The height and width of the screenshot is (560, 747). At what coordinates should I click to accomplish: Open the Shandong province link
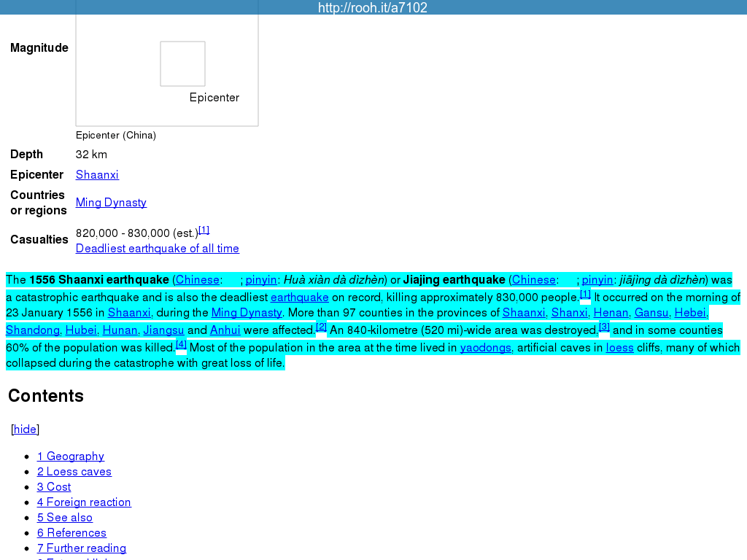[33, 330]
